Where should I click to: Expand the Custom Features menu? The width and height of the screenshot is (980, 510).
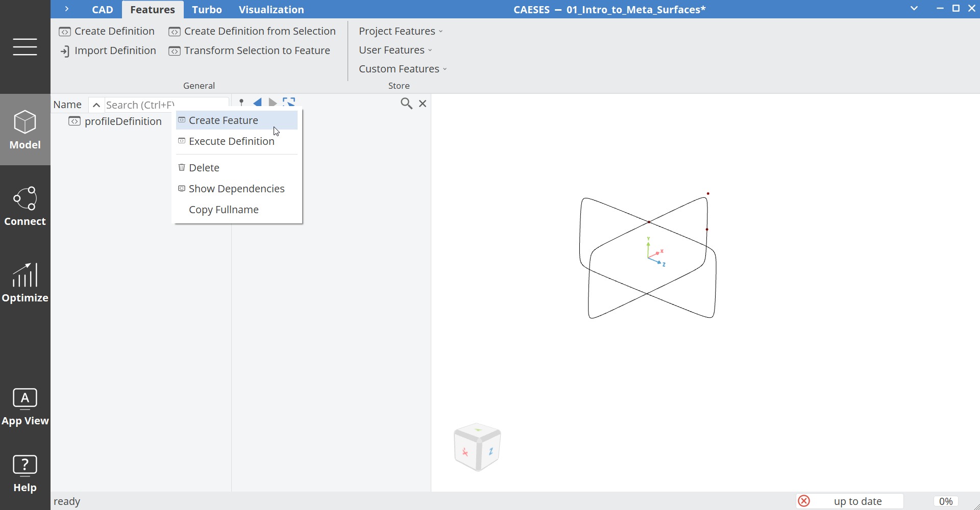(x=403, y=68)
